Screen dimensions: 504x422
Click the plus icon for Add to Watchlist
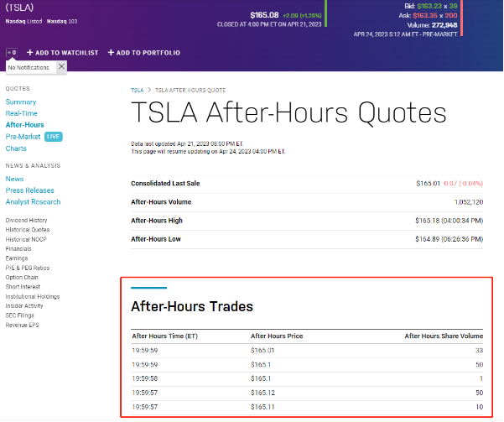[x=29, y=53]
